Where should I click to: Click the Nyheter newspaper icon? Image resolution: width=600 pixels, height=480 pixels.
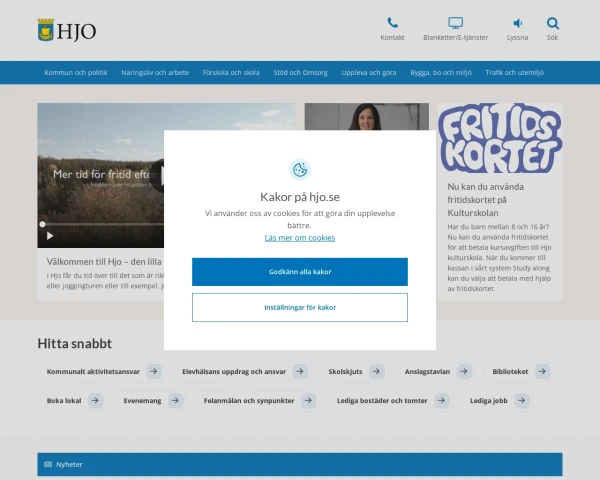click(x=48, y=464)
